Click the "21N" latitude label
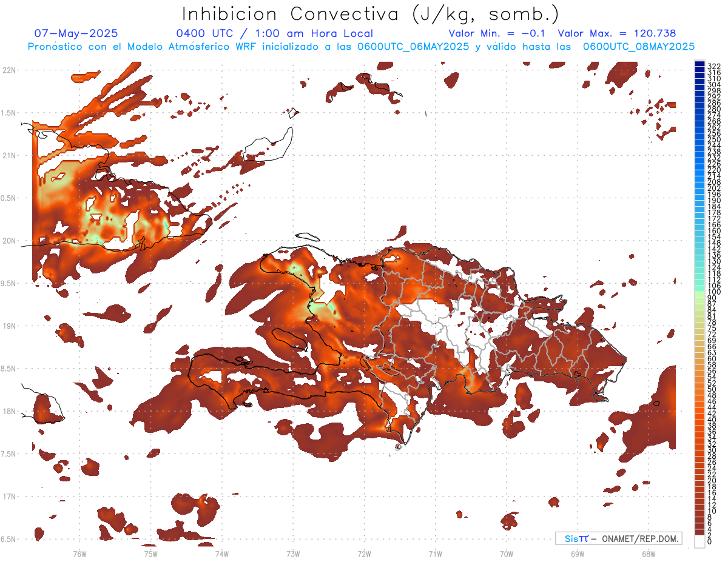This screenshot has height=562, width=728. tap(9, 155)
